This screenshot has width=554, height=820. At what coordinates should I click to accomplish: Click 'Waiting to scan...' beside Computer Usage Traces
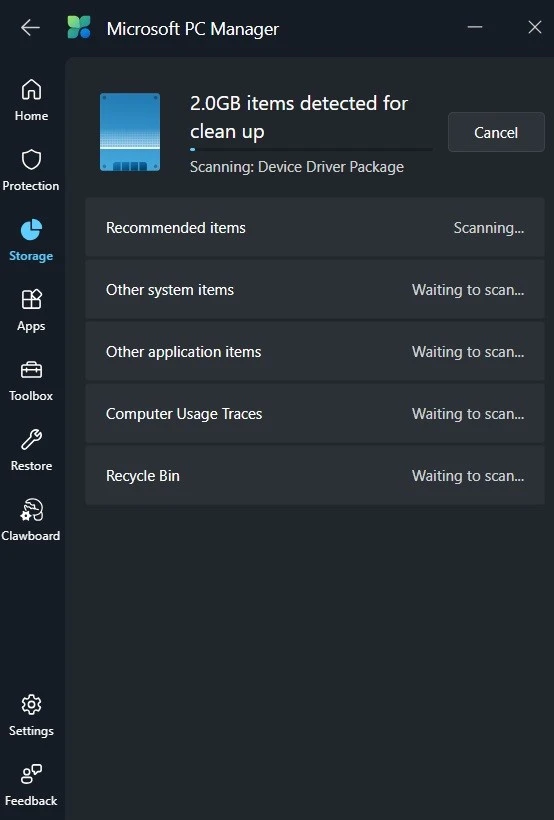click(468, 414)
